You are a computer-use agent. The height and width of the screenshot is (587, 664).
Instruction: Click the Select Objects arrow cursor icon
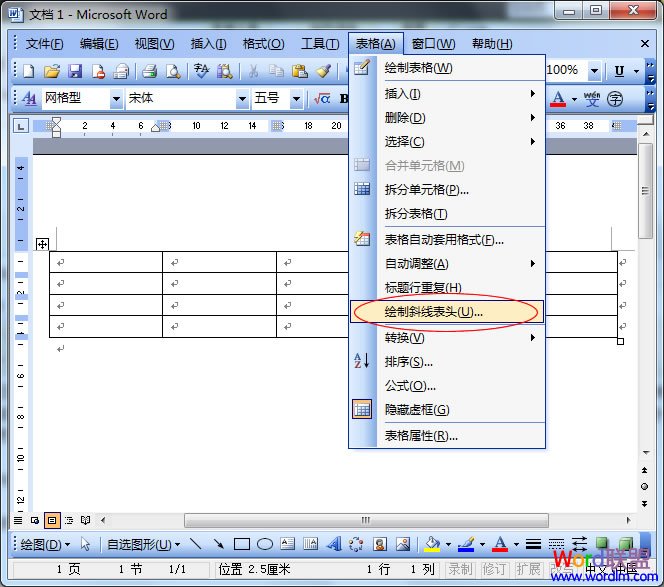86,544
